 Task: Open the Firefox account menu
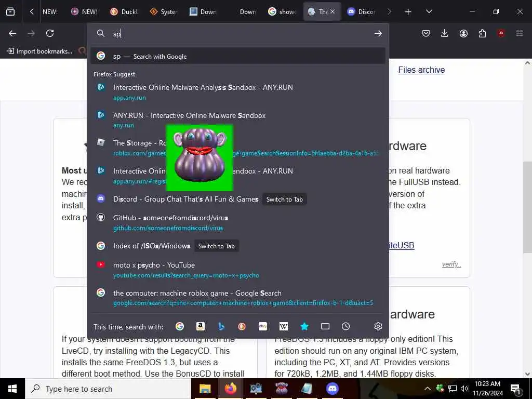point(463,33)
